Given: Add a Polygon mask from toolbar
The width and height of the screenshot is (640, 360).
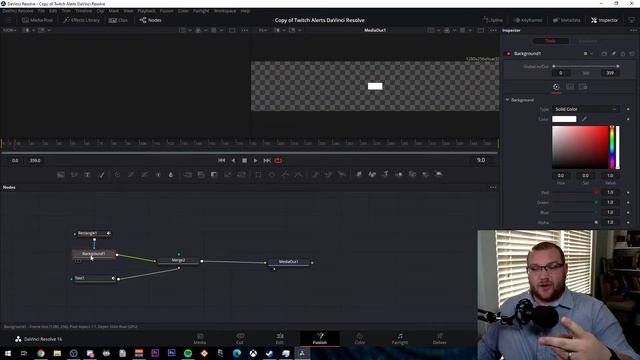Looking at the screenshot, I should (x=285, y=175).
